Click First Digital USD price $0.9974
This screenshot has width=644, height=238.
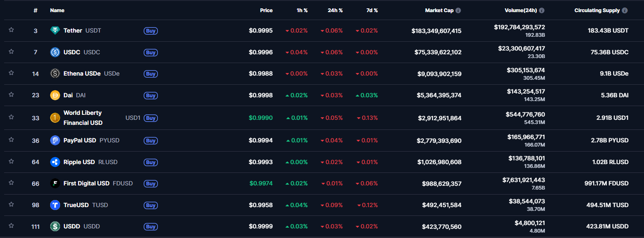point(261,183)
